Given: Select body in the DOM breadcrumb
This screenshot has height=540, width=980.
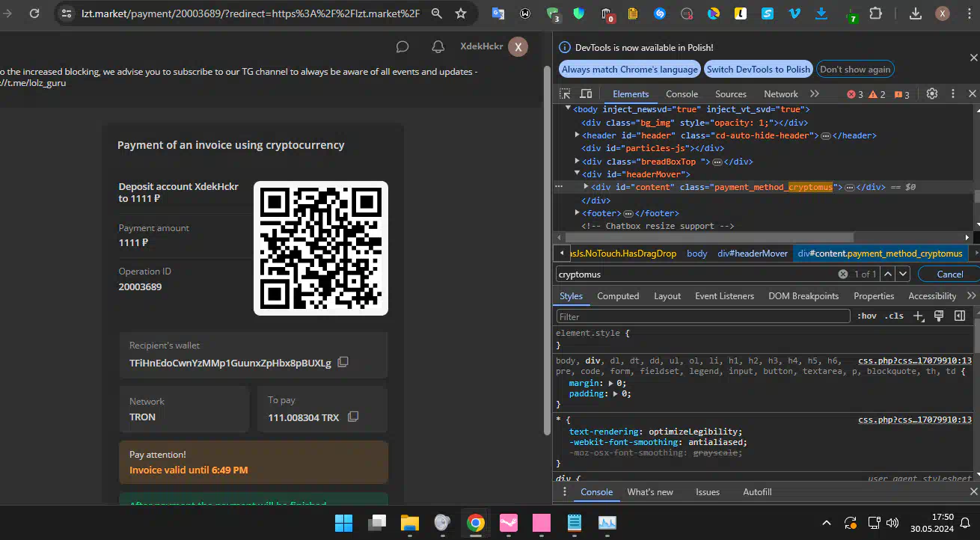Looking at the screenshot, I should coord(696,254).
